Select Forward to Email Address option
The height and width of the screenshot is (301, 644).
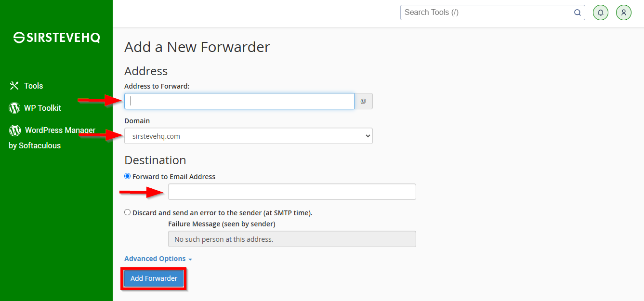click(x=127, y=176)
